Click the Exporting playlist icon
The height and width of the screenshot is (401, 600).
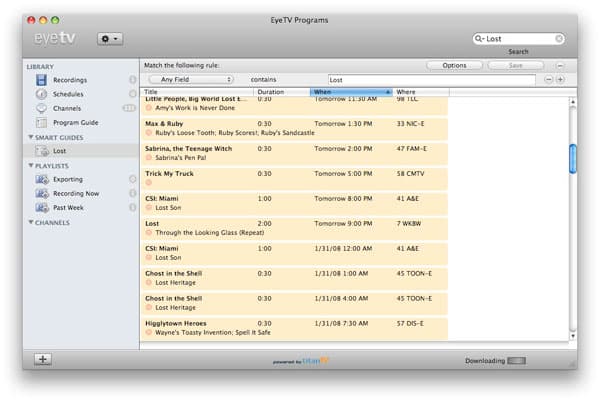click(42, 179)
